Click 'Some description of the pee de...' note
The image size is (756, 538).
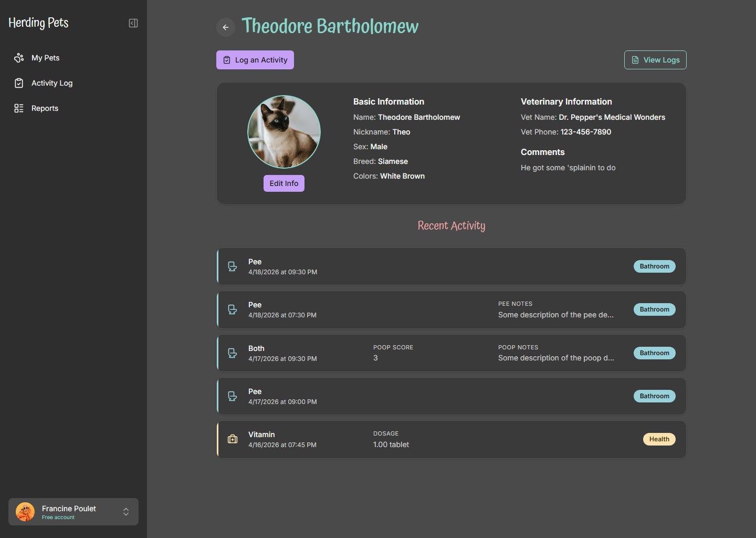[x=556, y=315]
